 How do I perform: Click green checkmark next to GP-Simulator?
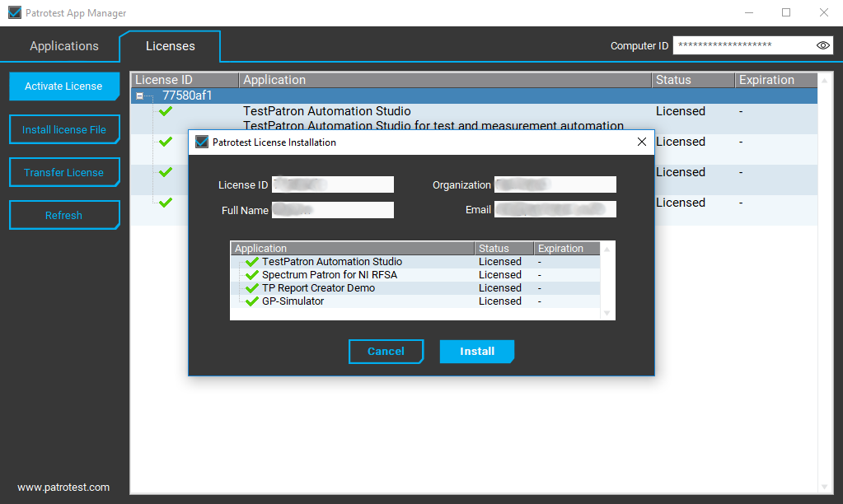coord(252,301)
